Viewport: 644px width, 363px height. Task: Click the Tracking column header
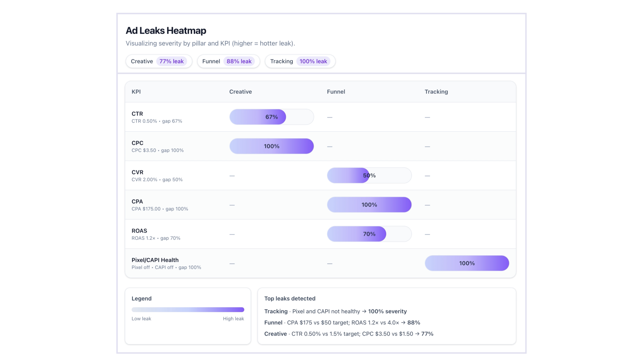pyautogui.click(x=436, y=92)
